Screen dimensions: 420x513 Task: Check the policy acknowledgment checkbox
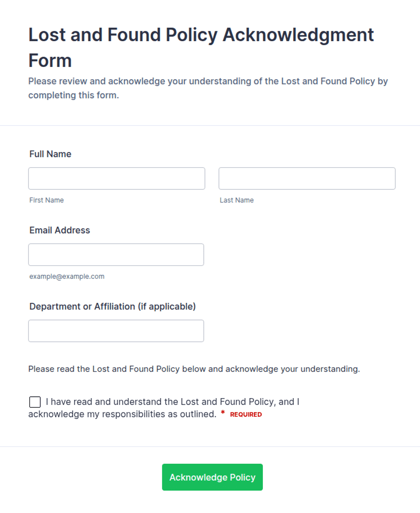[x=35, y=402]
